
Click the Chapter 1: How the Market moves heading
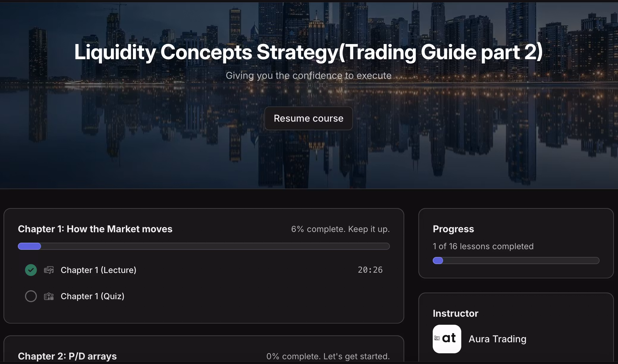click(x=95, y=229)
